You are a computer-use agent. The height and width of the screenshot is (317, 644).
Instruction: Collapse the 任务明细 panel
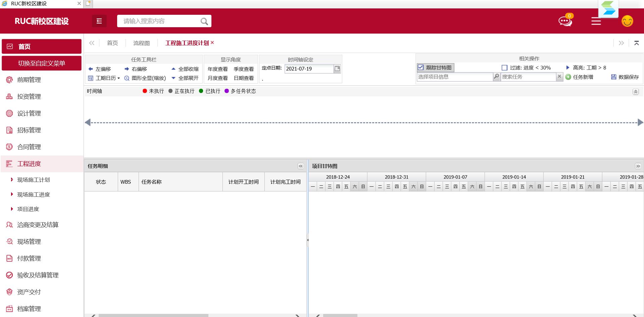click(x=300, y=166)
